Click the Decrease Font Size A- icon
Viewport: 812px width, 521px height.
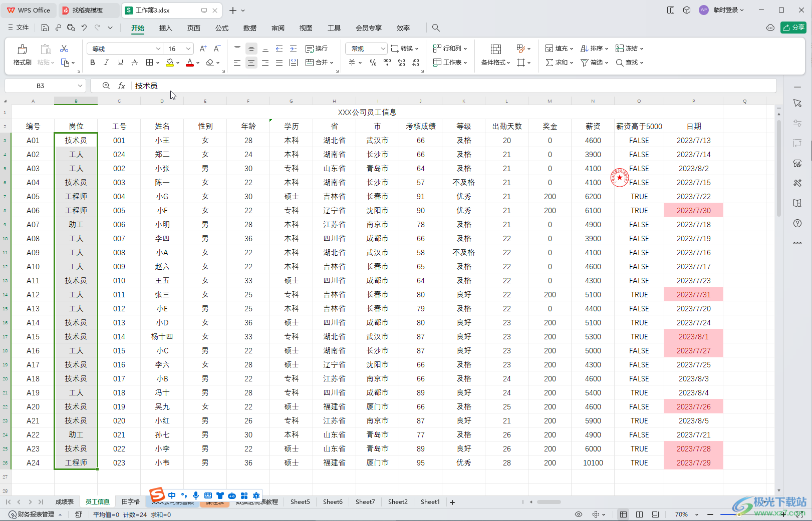[217, 49]
